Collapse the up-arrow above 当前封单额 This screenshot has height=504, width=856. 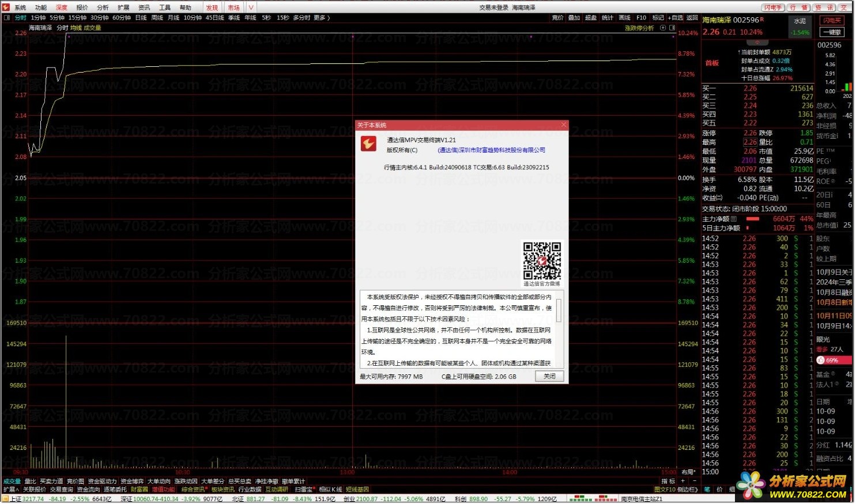coord(757,43)
